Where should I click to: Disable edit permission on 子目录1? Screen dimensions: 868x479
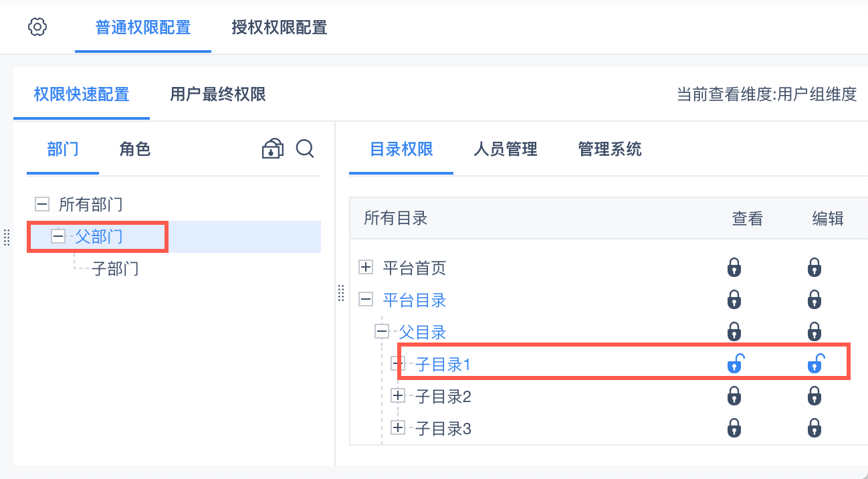pyautogui.click(x=815, y=364)
